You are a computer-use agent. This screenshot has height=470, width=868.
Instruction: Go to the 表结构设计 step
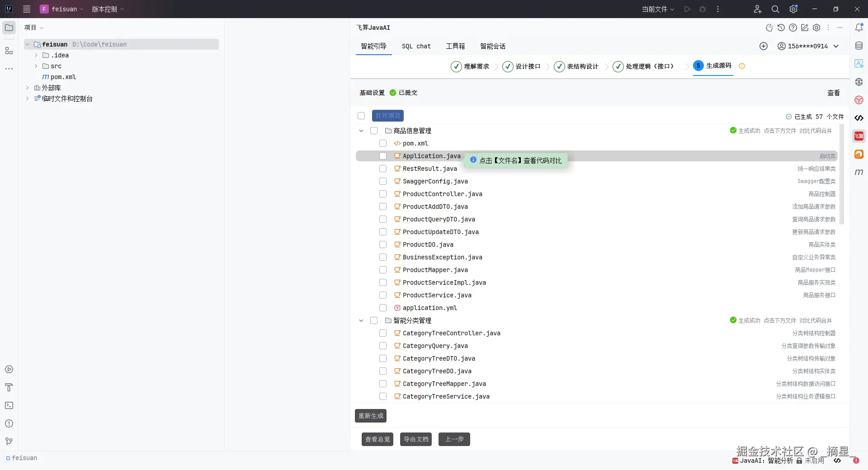[576, 66]
